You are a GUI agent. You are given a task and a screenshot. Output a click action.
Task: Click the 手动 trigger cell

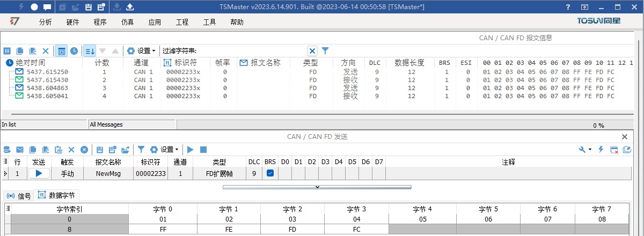coord(67,173)
